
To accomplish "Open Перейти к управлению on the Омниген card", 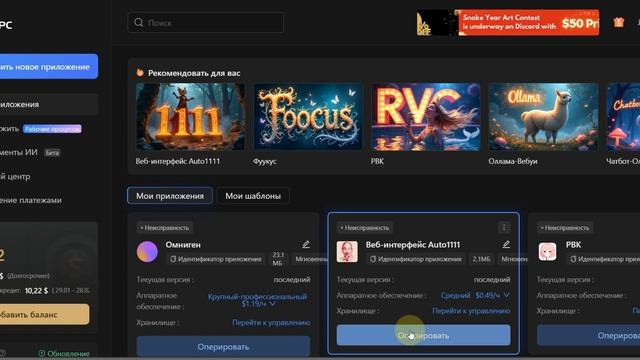I will (271, 322).
